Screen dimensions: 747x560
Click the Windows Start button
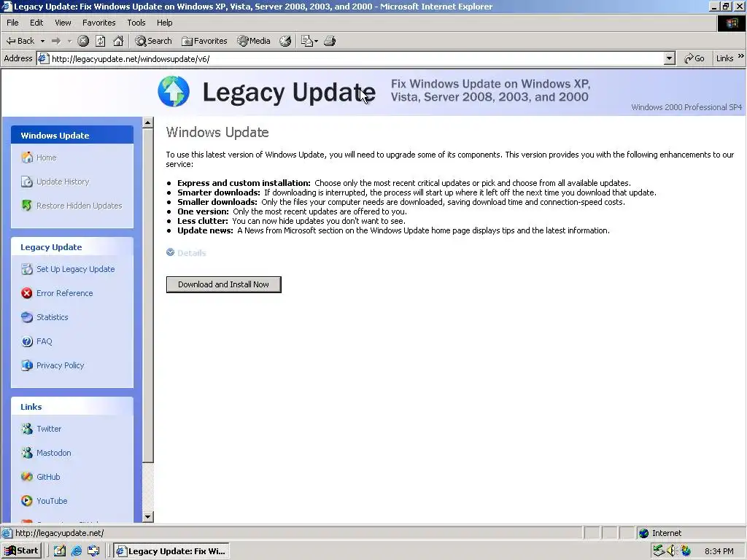point(21,551)
